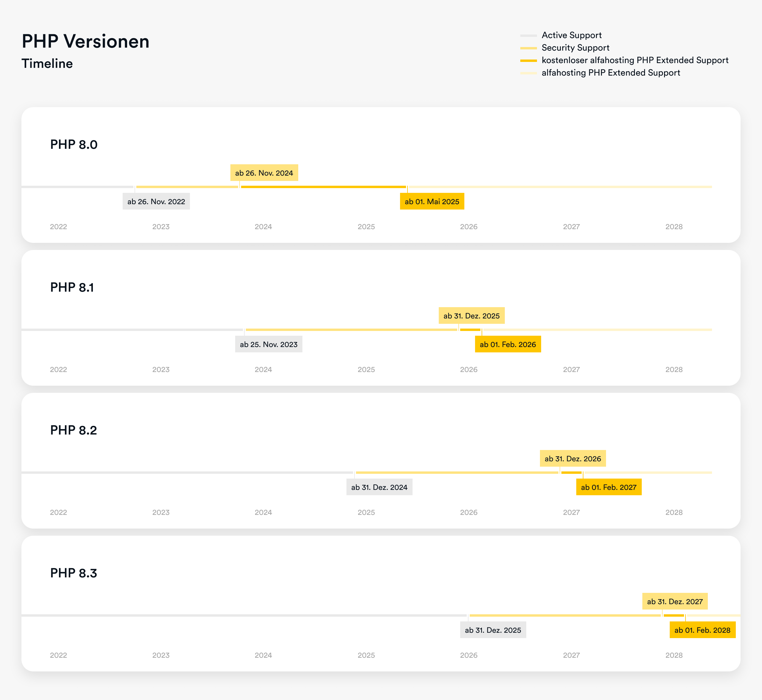This screenshot has height=700, width=762.
Task: Click the 'ab 01. Feb. 2026' marker
Action: 508,344
